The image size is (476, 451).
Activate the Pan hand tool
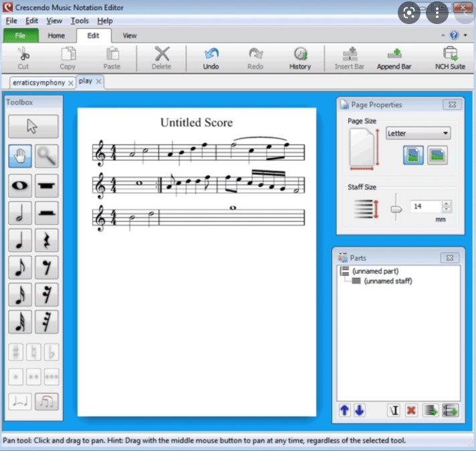[x=20, y=156]
